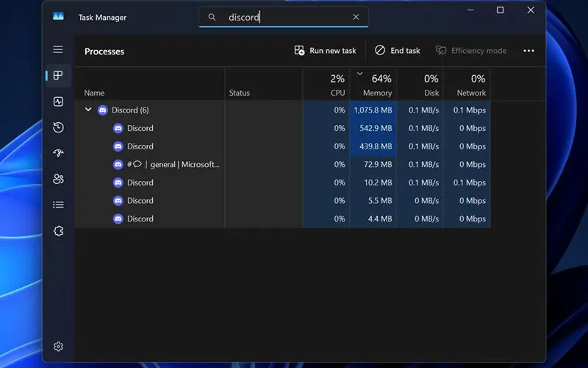Click End task button
This screenshot has height=368, width=588.
(x=398, y=50)
